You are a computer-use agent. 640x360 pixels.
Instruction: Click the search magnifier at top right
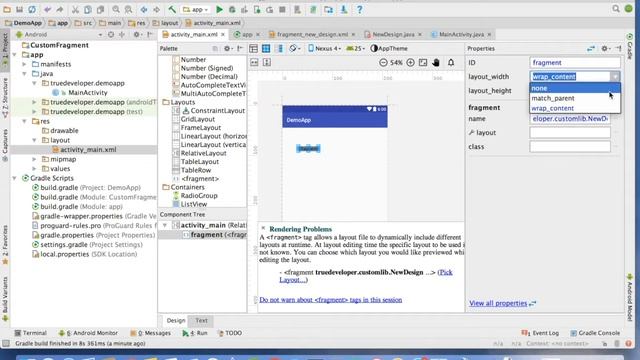(616, 9)
